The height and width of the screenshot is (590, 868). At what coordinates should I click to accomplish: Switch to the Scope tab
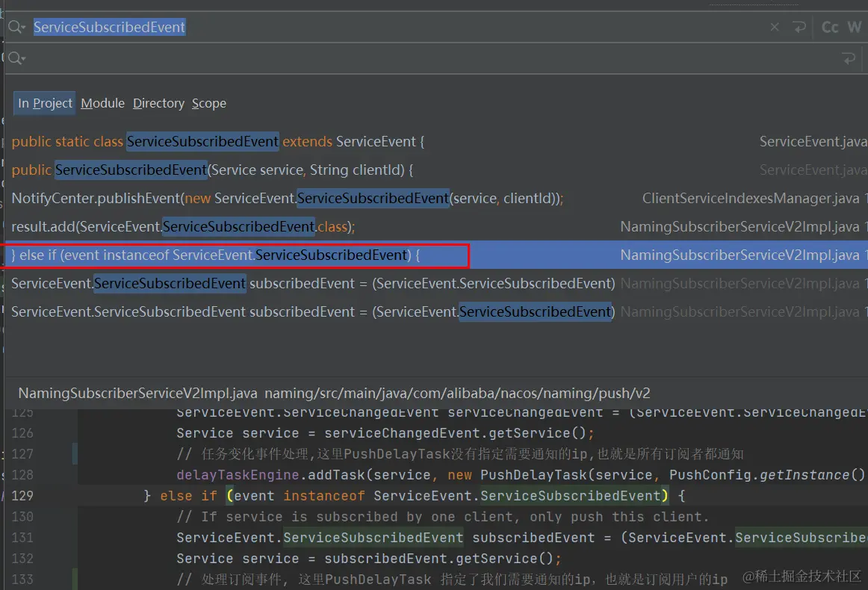(208, 104)
